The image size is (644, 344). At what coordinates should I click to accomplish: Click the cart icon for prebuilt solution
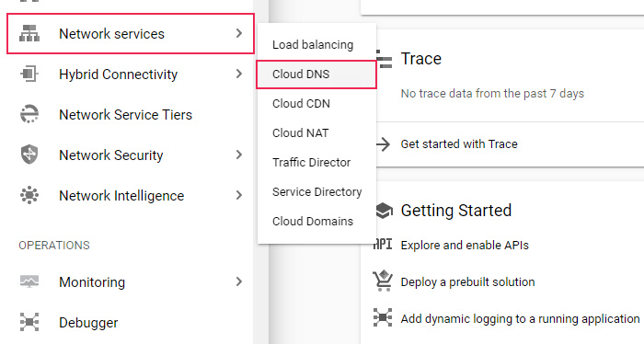[383, 281]
